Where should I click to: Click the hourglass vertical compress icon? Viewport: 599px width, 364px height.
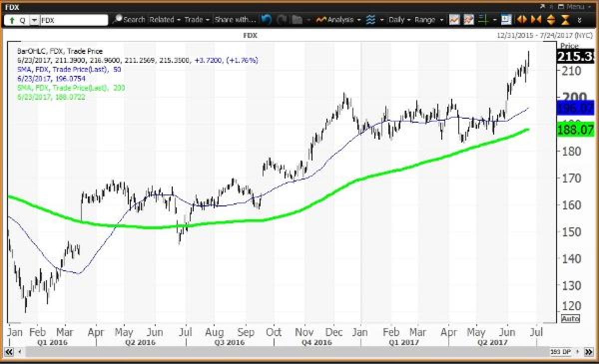[565, 19]
